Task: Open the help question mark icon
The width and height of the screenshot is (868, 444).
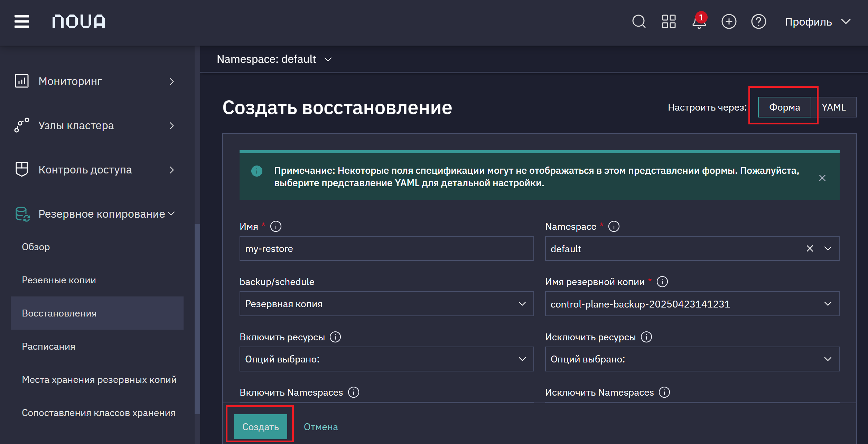Action: pos(759,21)
